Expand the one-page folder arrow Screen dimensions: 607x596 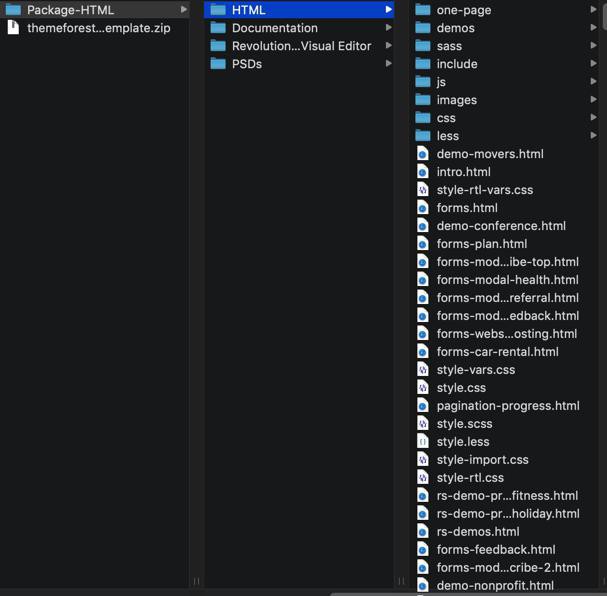594,10
